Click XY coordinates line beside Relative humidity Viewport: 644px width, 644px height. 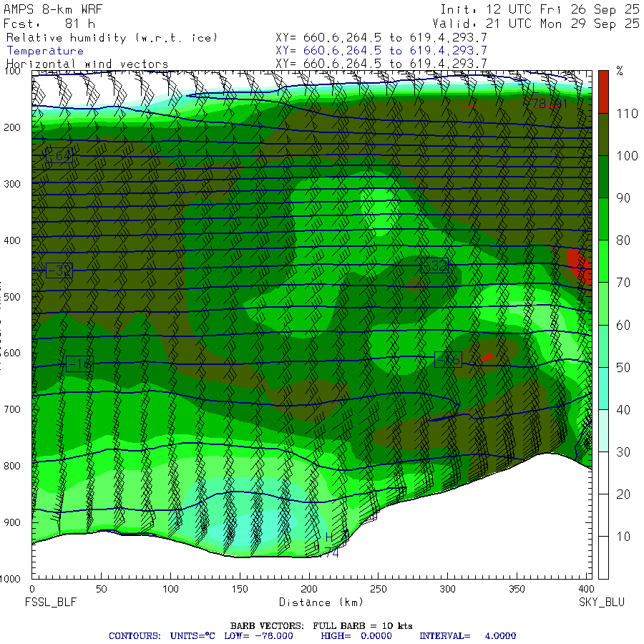[x=381, y=37]
